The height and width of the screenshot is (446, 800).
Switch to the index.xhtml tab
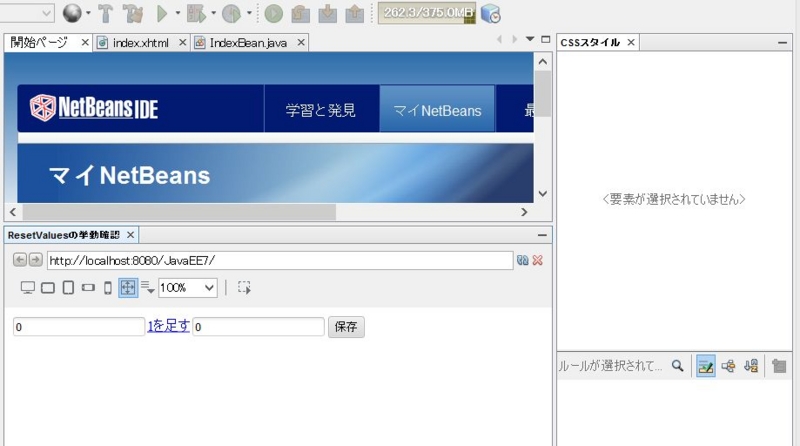[x=140, y=43]
